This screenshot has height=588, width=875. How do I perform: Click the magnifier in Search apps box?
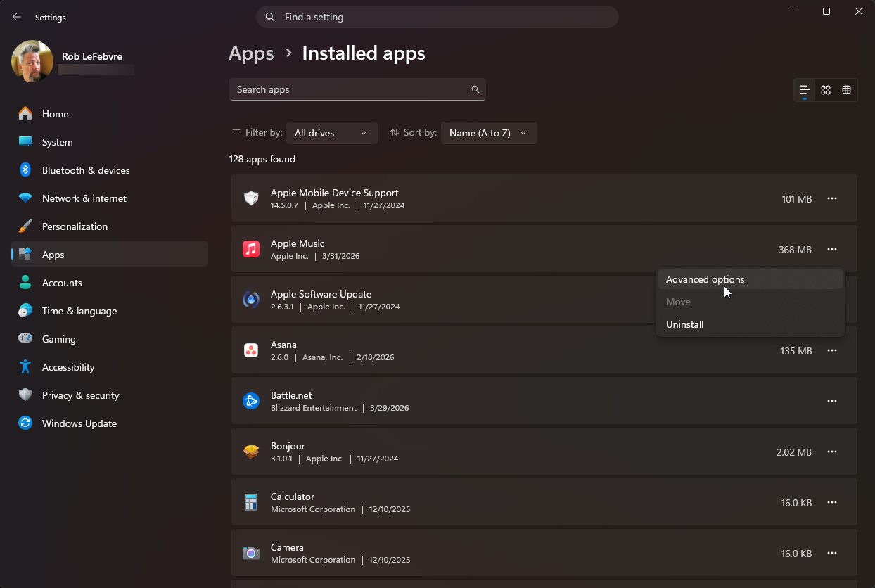point(475,89)
